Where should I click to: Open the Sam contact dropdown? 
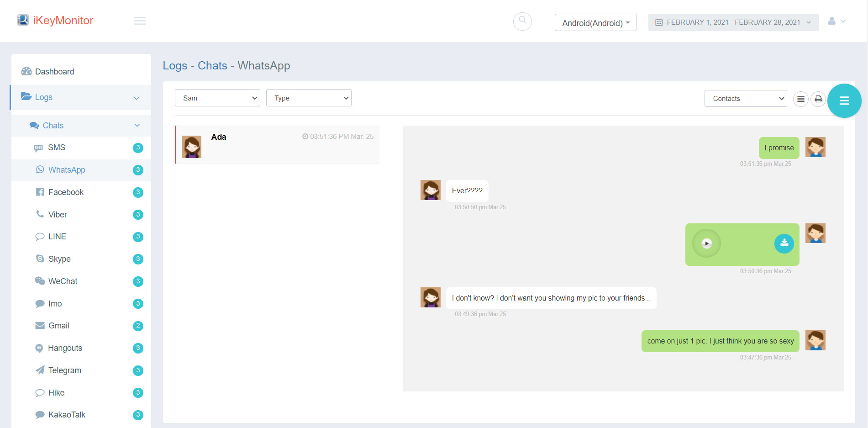click(217, 98)
